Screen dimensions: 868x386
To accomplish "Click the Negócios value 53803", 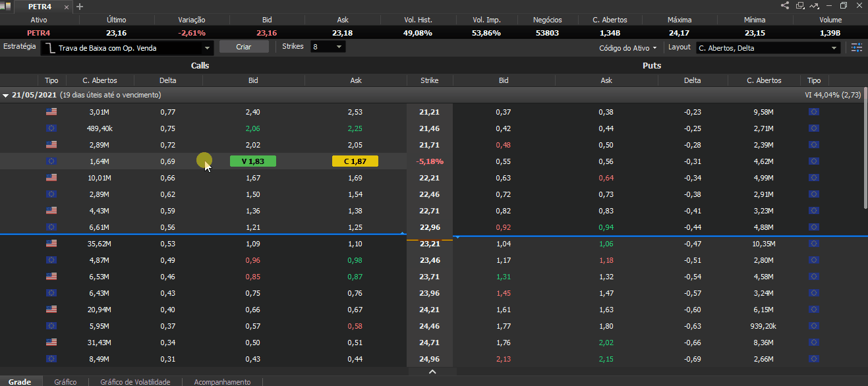I will (x=548, y=33).
